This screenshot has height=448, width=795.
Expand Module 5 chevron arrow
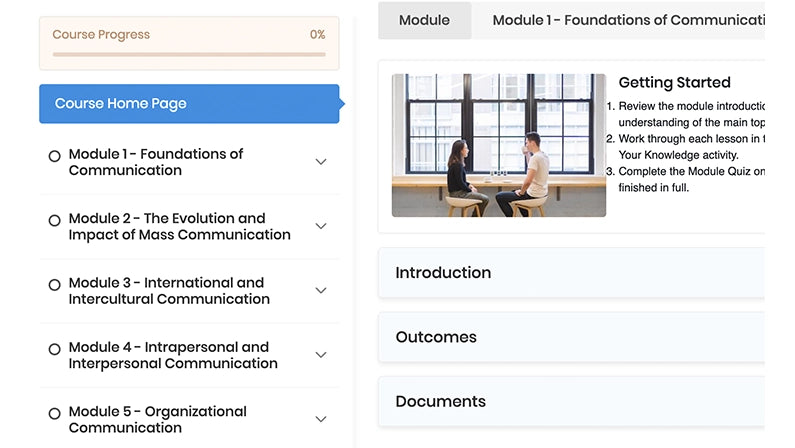point(321,419)
